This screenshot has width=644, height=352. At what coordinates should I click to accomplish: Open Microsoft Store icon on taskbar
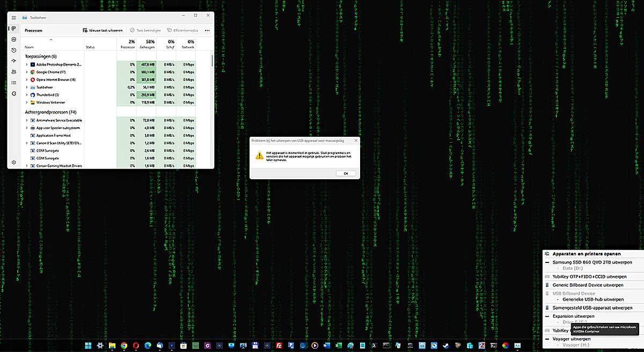click(x=183, y=345)
